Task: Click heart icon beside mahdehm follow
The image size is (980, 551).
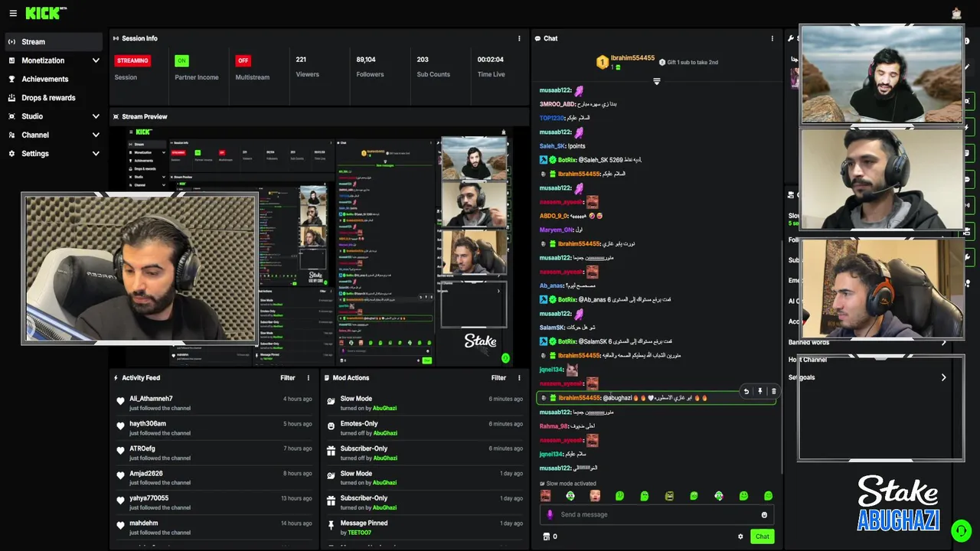Action: [x=120, y=526]
